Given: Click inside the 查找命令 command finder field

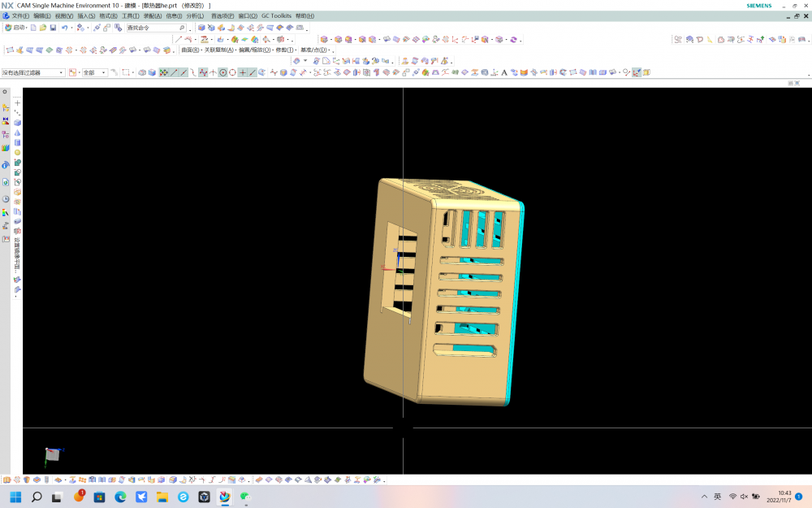Looking at the screenshot, I should [158, 27].
